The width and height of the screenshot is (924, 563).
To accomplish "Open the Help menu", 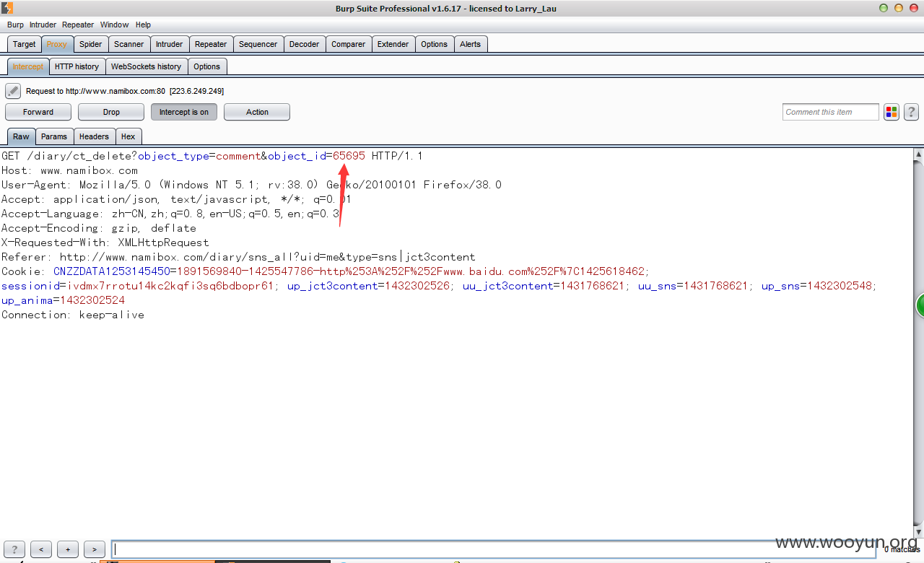I will (143, 25).
